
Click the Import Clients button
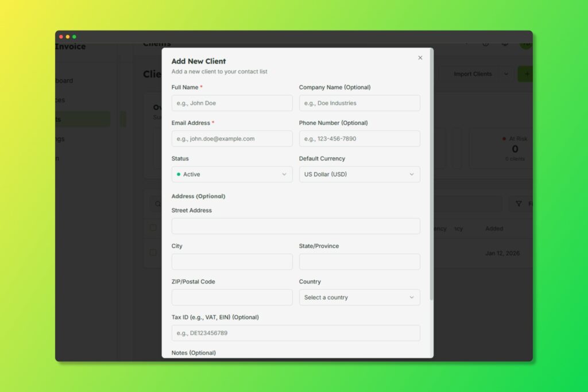pyautogui.click(x=472, y=74)
